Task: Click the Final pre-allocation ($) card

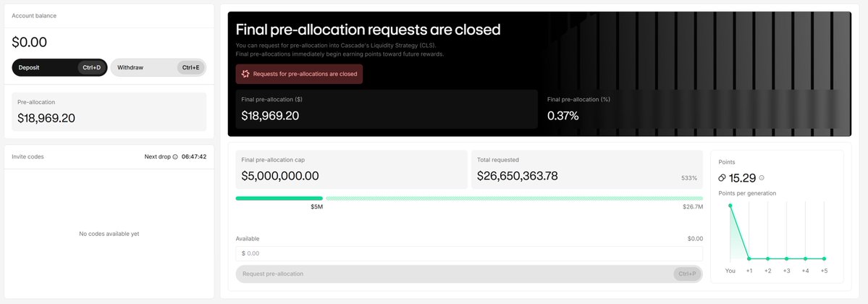Action: tap(387, 109)
